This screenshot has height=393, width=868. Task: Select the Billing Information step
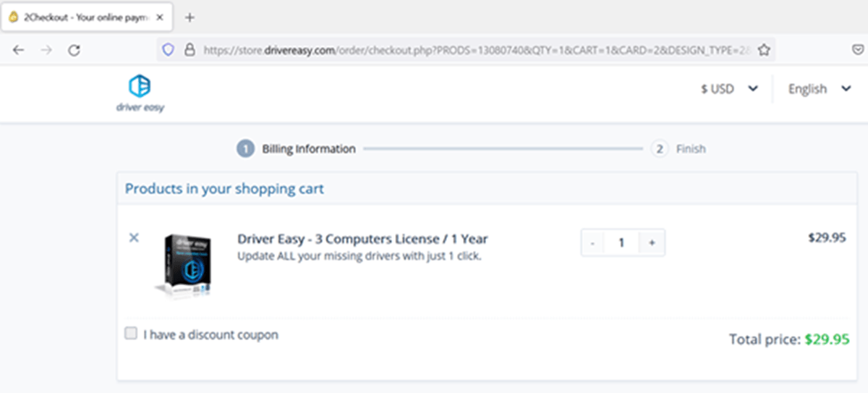[x=297, y=149]
